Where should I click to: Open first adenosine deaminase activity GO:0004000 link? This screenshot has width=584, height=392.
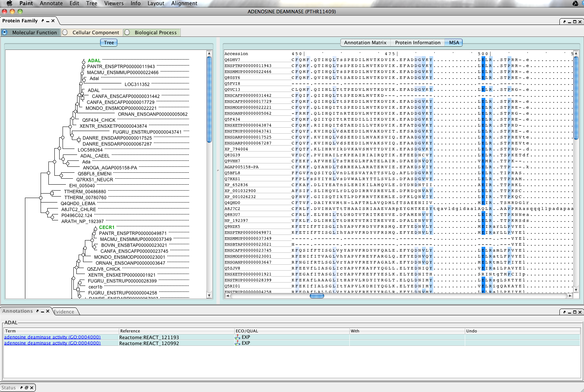click(x=52, y=337)
